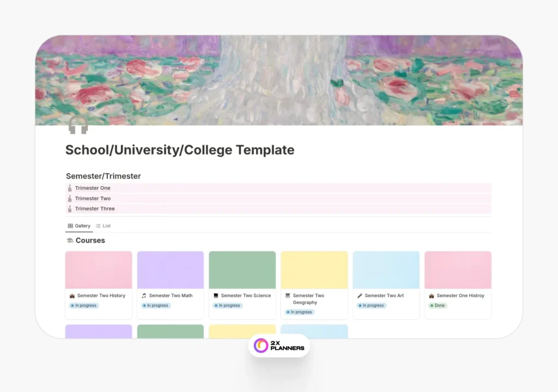
Task: Click the headphones page icon above the title
Action: tap(78, 125)
